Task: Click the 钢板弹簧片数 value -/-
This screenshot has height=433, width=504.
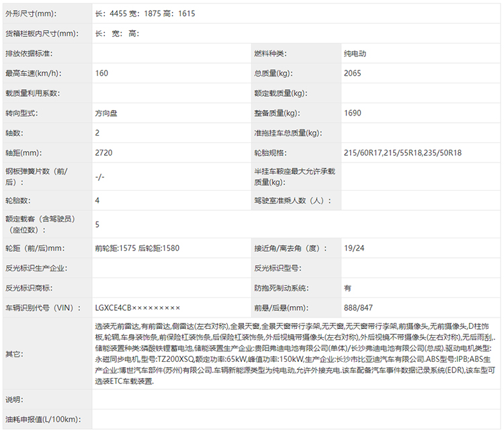Action: (x=100, y=177)
